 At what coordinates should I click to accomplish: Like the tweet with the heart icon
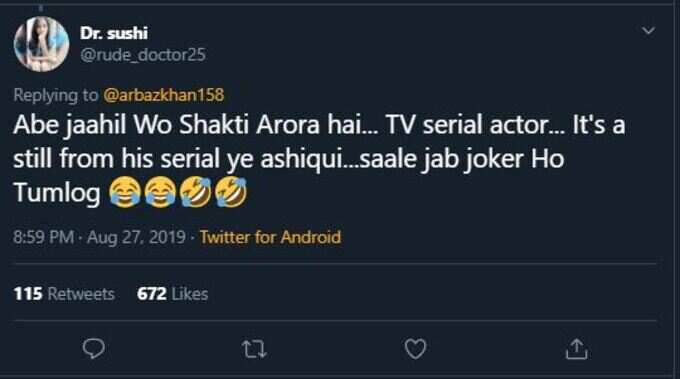415,349
